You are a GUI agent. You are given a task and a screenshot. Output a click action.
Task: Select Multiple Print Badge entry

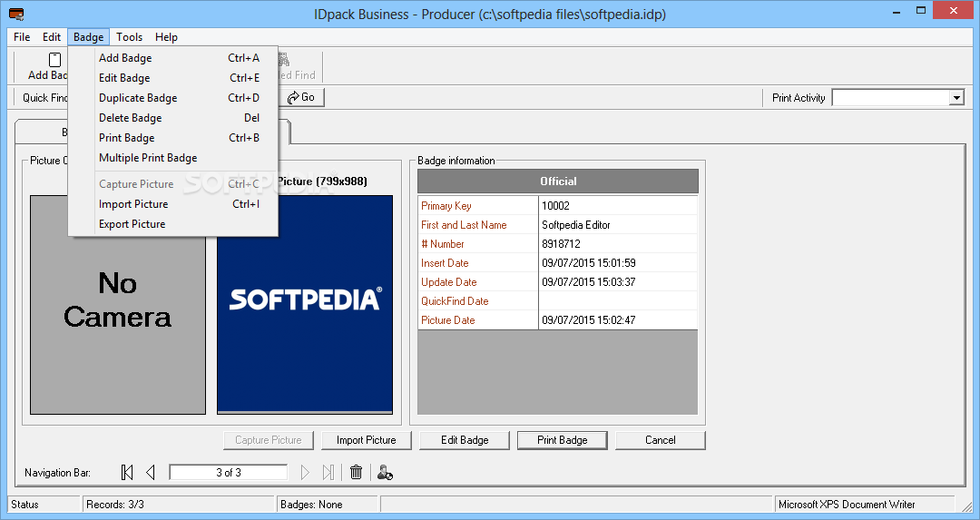(173, 158)
